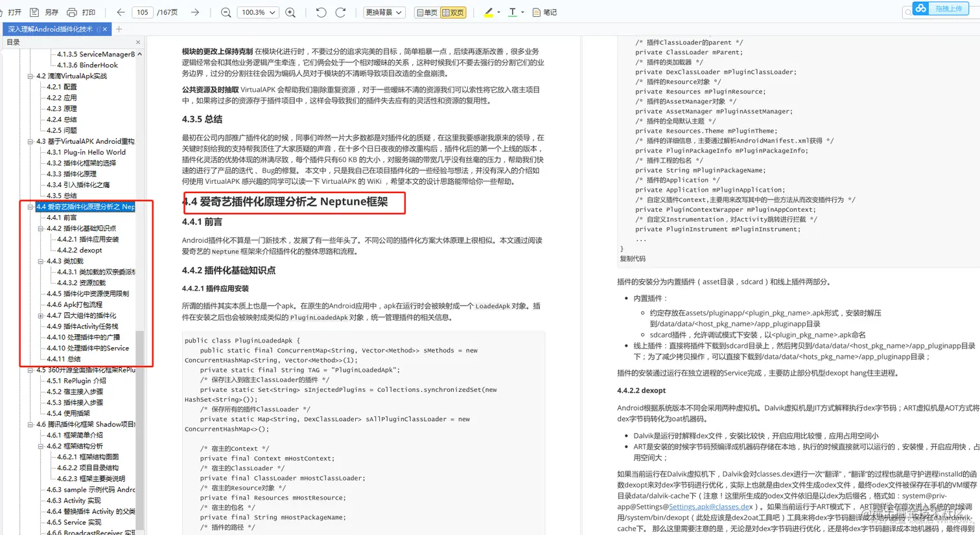Collapse the 4.4 爱奇艺插件化原理分析 node
This screenshot has height=535, width=980.
[30, 207]
